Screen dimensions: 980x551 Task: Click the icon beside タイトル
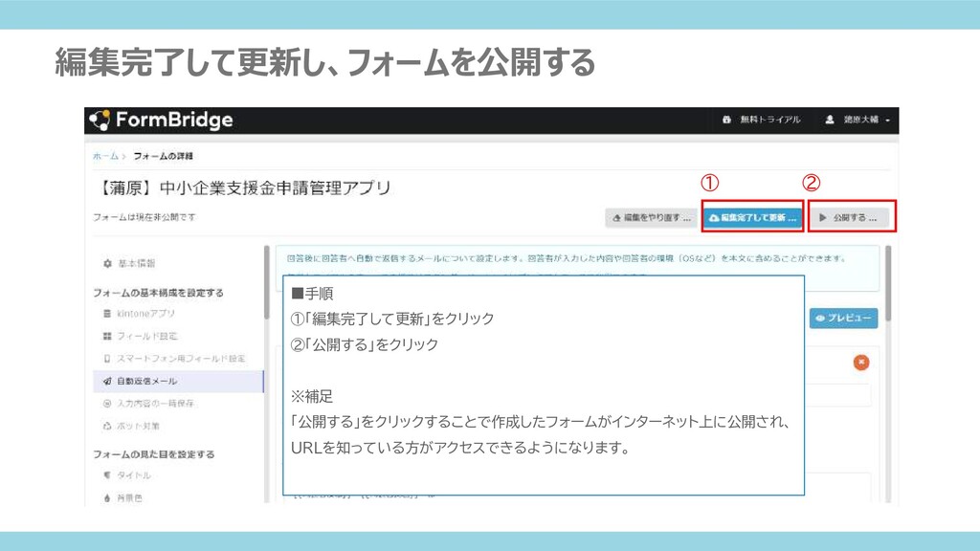(x=107, y=475)
